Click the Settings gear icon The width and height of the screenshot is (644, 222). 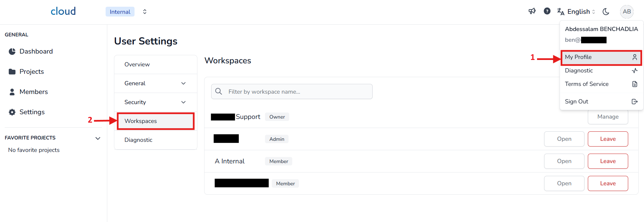pos(12,112)
